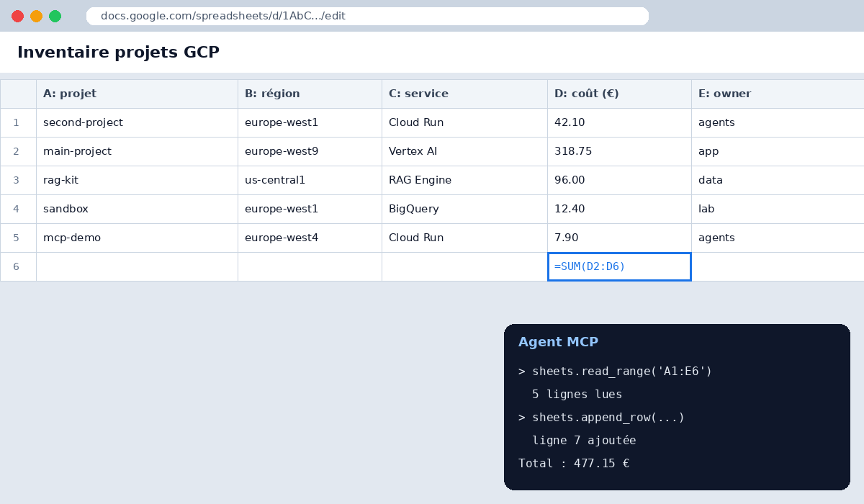864x504 pixels.
Task: Click cost cell '42.10'
Action: pyautogui.click(x=619, y=122)
